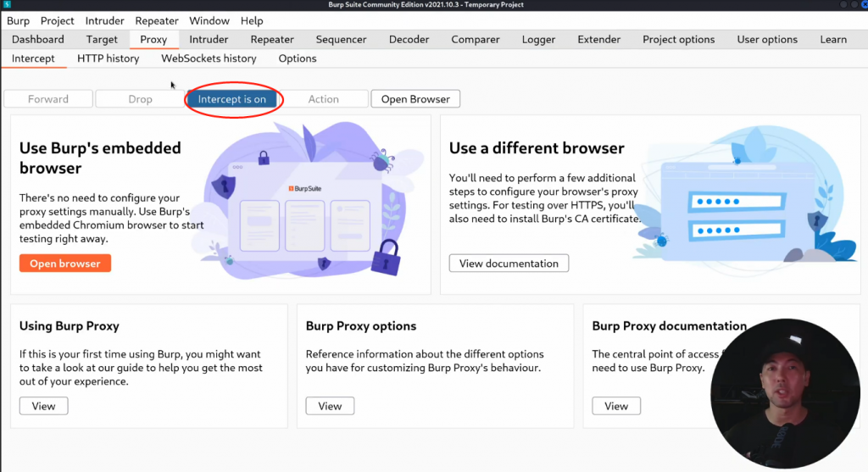The image size is (868, 472).
Task: Click the View documentation button
Action: [x=509, y=264]
